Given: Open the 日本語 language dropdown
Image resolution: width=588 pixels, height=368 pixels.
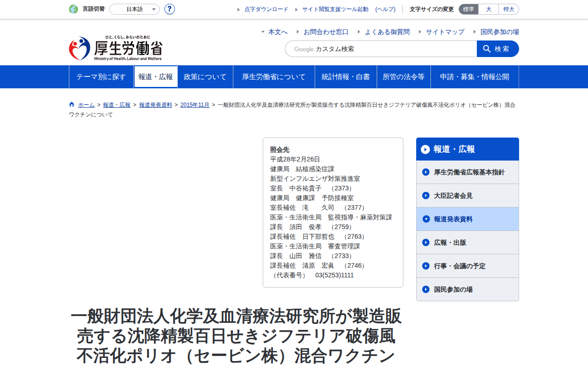Looking at the screenshot, I should pyautogui.click(x=135, y=9).
